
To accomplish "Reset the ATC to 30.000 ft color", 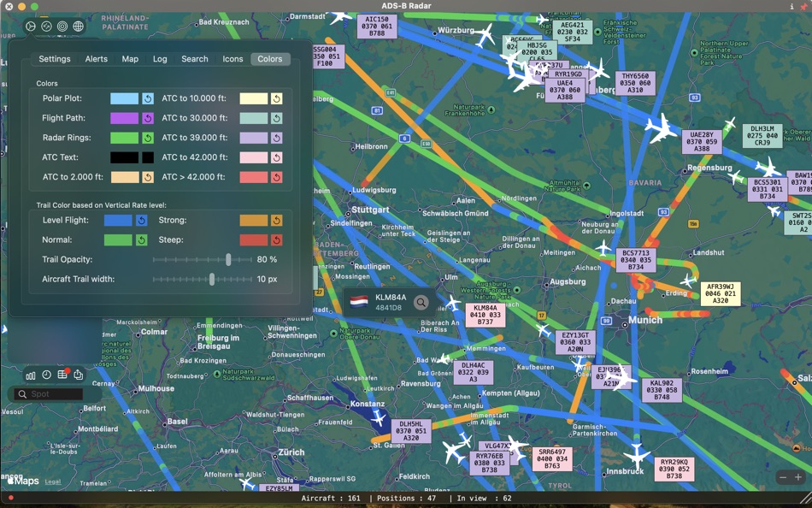I will click(277, 118).
